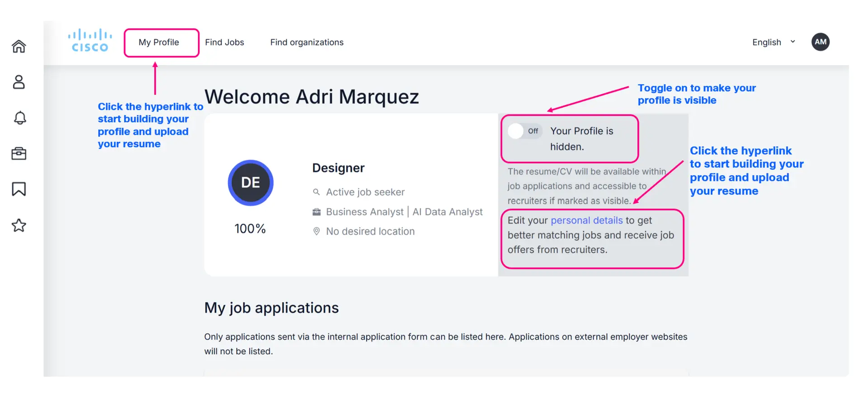Open the user profile sidebar icon
Image resolution: width=868 pixels, height=397 pixels.
pyautogui.click(x=19, y=82)
